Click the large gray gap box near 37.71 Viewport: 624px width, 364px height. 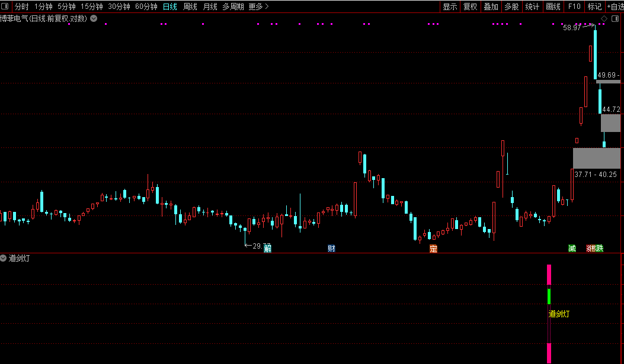(597, 158)
